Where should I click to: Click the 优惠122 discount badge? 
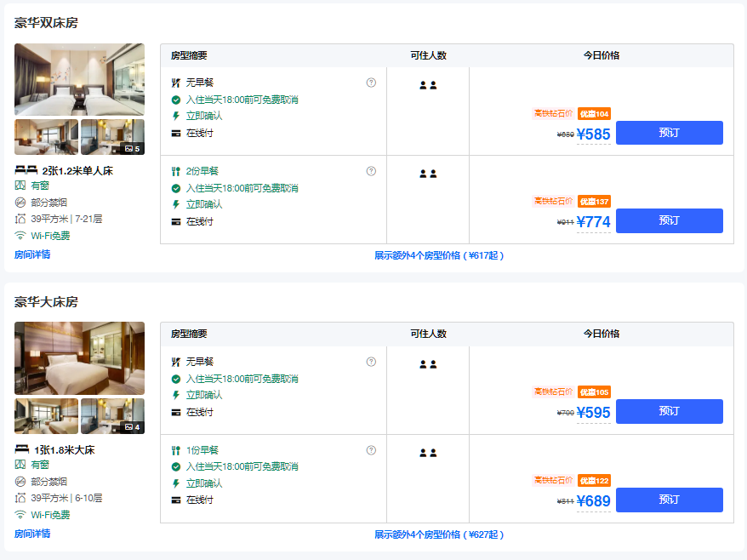[594, 481]
